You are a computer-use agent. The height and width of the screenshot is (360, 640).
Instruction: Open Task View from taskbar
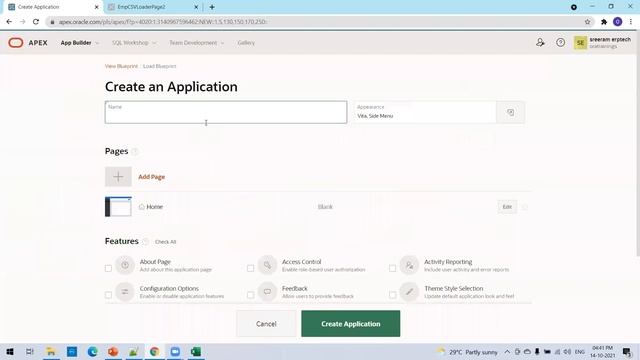coord(29,351)
